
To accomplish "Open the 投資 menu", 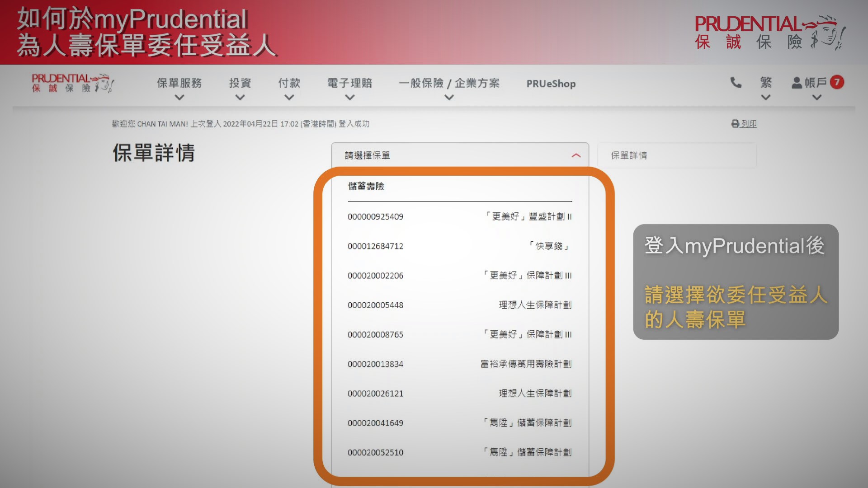I will pos(240,83).
